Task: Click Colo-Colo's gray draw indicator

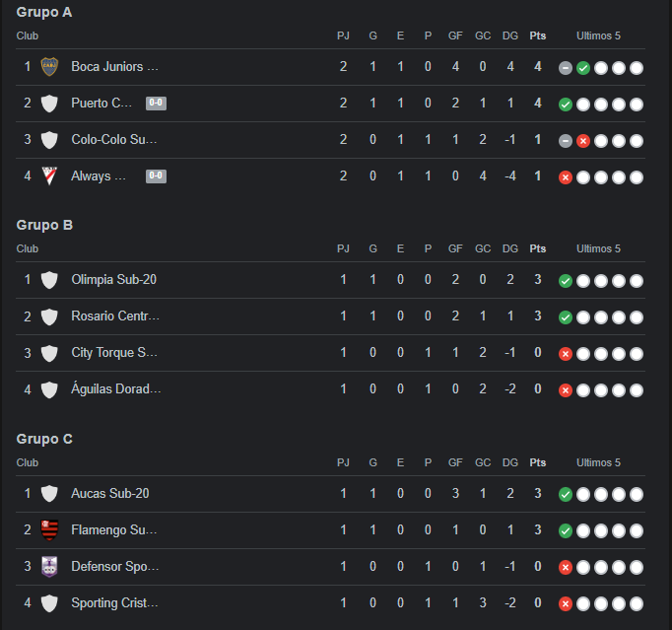Action: (566, 141)
